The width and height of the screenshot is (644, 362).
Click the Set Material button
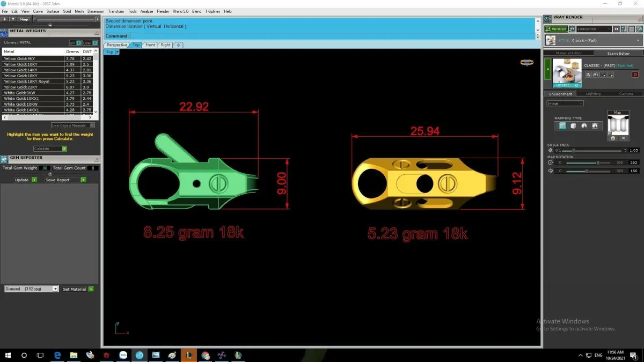pos(78,289)
